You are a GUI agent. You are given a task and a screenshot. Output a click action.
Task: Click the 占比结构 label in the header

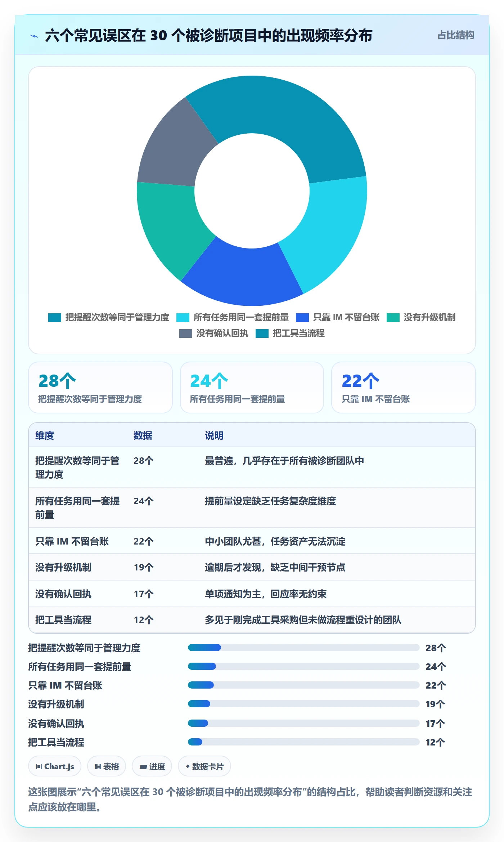click(455, 35)
